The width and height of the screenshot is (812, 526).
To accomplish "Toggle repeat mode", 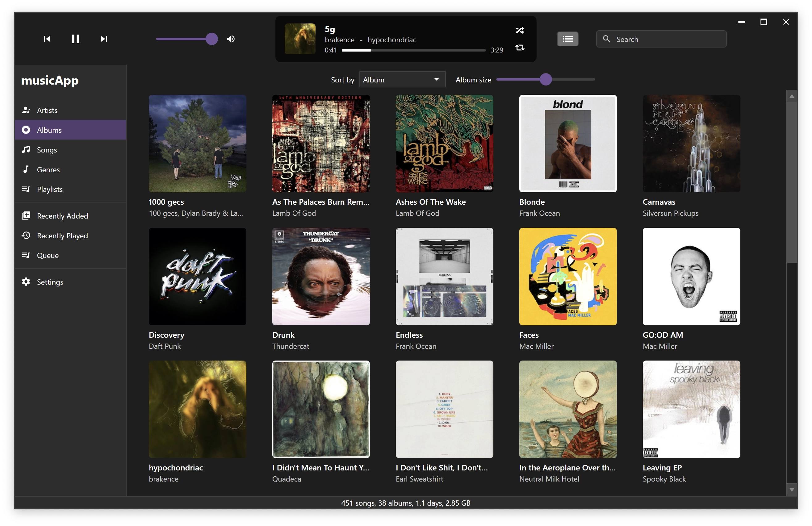I will click(x=520, y=48).
